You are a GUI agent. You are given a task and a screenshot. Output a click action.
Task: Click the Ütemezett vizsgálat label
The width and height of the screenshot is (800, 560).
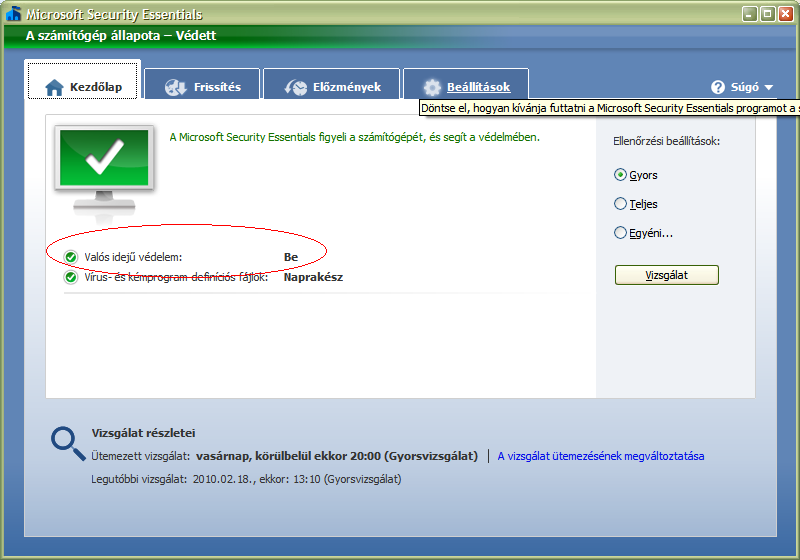[x=141, y=456]
